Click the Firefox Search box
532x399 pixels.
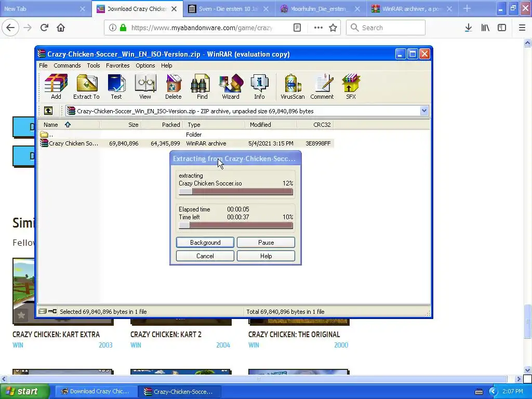pos(386,28)
